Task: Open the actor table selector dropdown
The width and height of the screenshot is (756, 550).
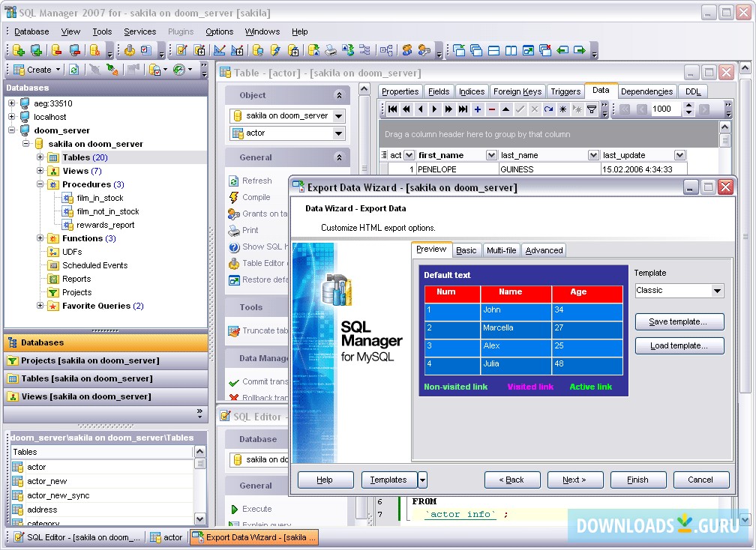Action: tap(338, 133)
